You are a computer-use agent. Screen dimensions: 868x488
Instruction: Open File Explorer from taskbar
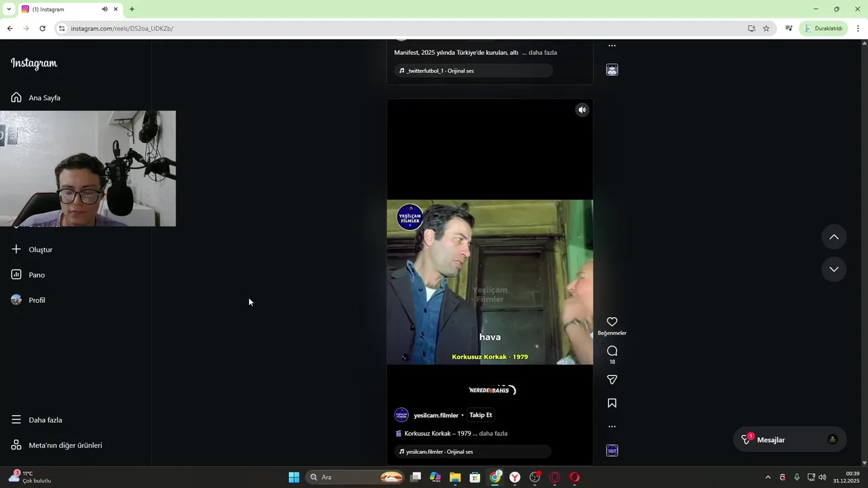click(455, 477)
